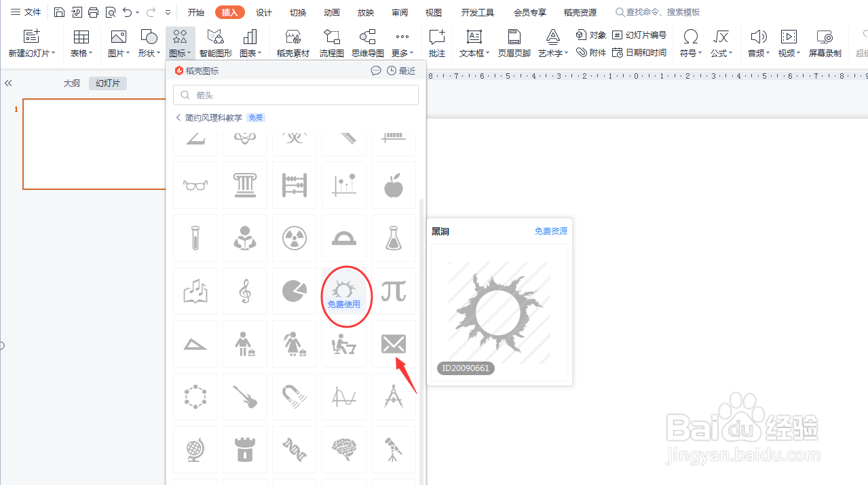Switch to the 设计 tab
The image size is (868, 485).
264,12
